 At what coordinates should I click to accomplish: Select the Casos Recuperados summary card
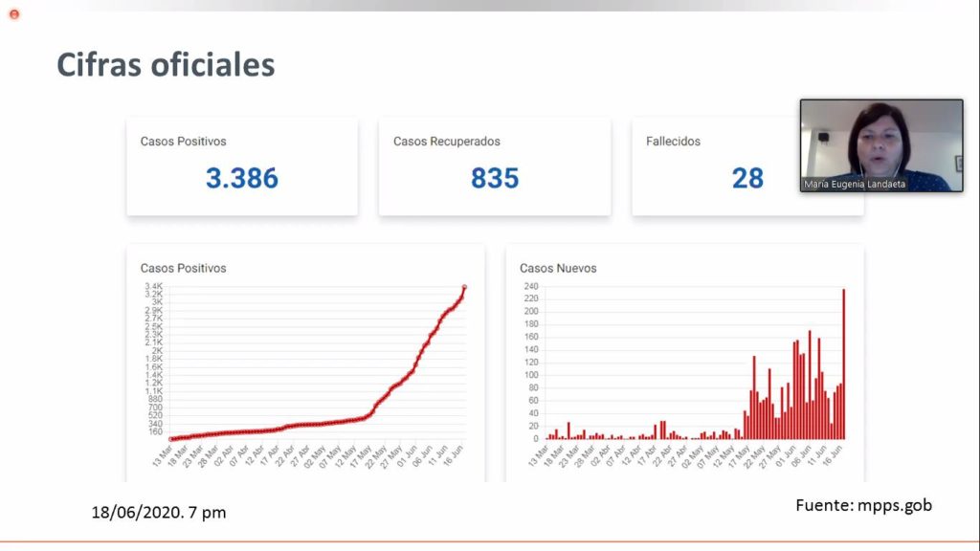coord(494,166)
